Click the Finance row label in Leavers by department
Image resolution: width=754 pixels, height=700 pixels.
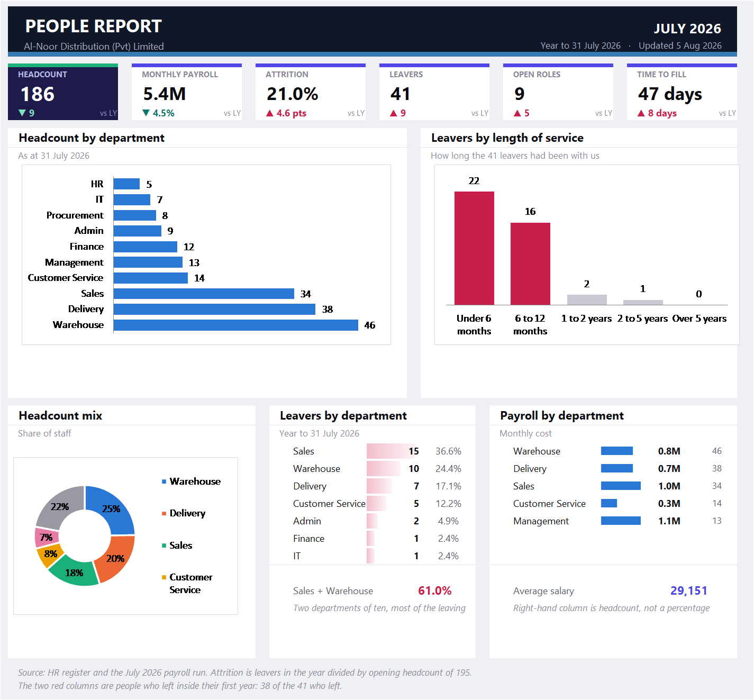tap(308, 539)
